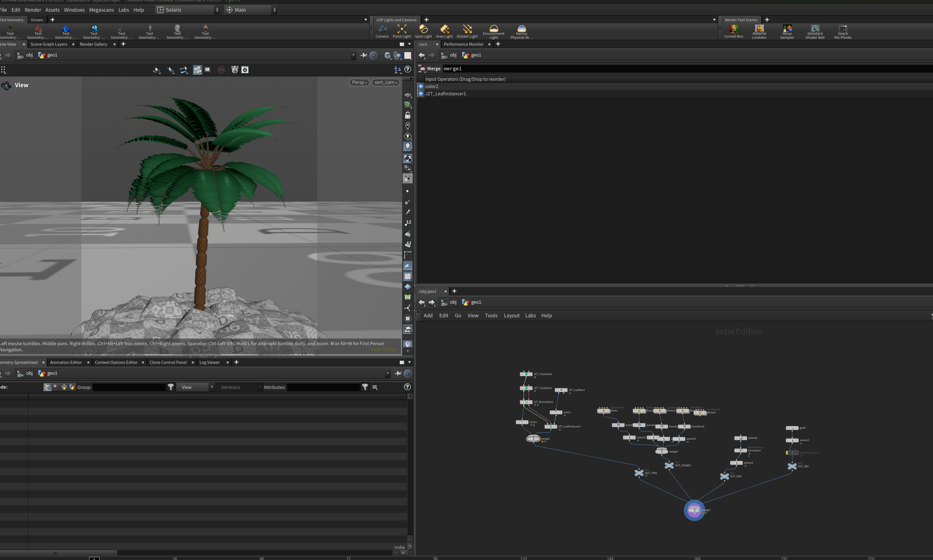This screenshot has width=933, height=560.
Task: Add a Distant Light from the shelf
Action: pos(467,31)
